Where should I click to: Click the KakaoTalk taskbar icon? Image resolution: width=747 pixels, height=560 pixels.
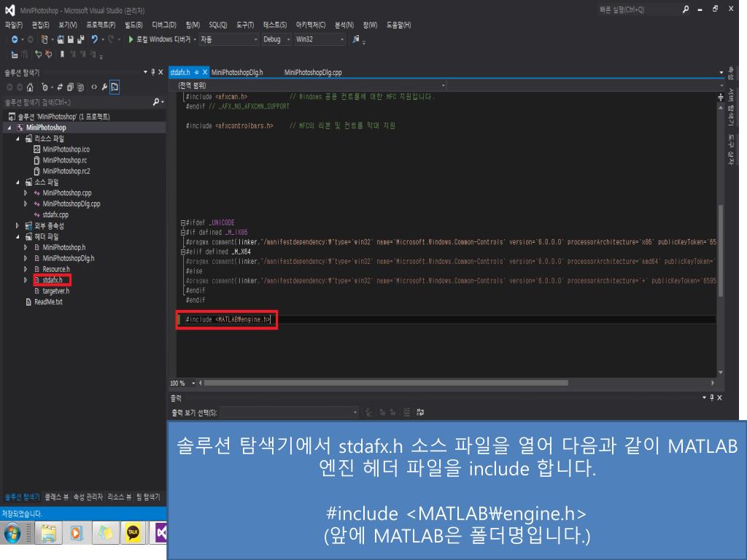click(x=133, y=533)
